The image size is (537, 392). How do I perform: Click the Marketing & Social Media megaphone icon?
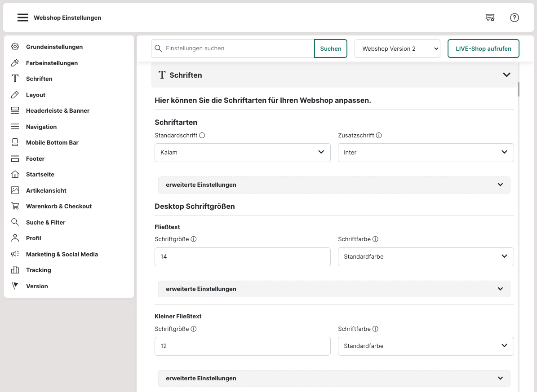click(15, 254)
